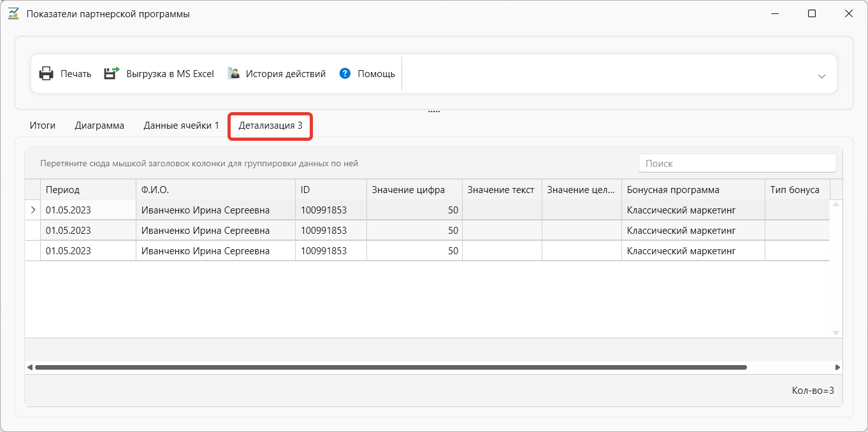Select the Детализация 3 tab

(x=270, y=126)
